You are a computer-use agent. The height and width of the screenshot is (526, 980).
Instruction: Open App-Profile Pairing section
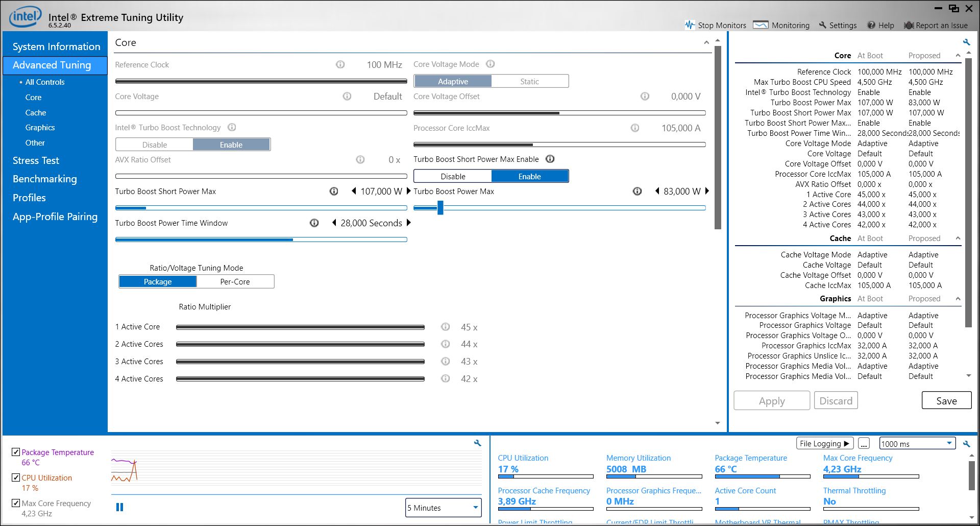55,217
